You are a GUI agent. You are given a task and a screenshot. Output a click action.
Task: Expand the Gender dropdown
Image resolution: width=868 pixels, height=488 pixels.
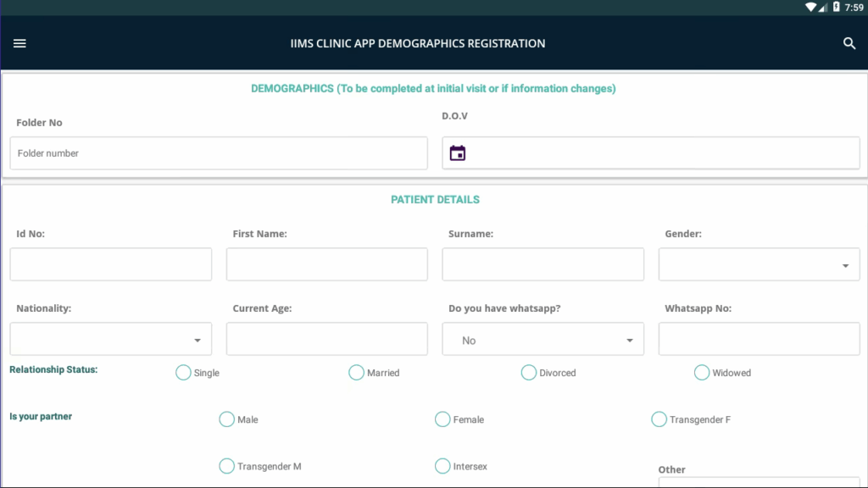tap(759, 264)
